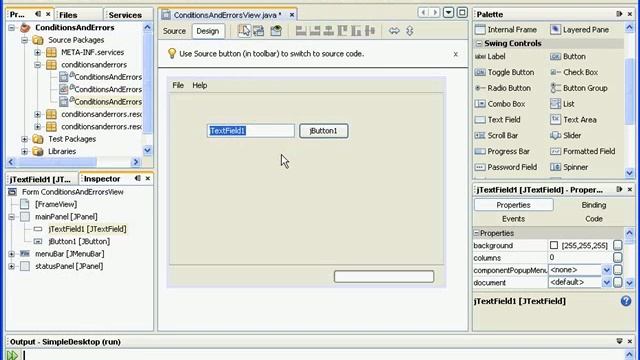The width and height of the screenshot is (640, 360).
Task: Pick Combo Box in palette
Action: point(500,104)
